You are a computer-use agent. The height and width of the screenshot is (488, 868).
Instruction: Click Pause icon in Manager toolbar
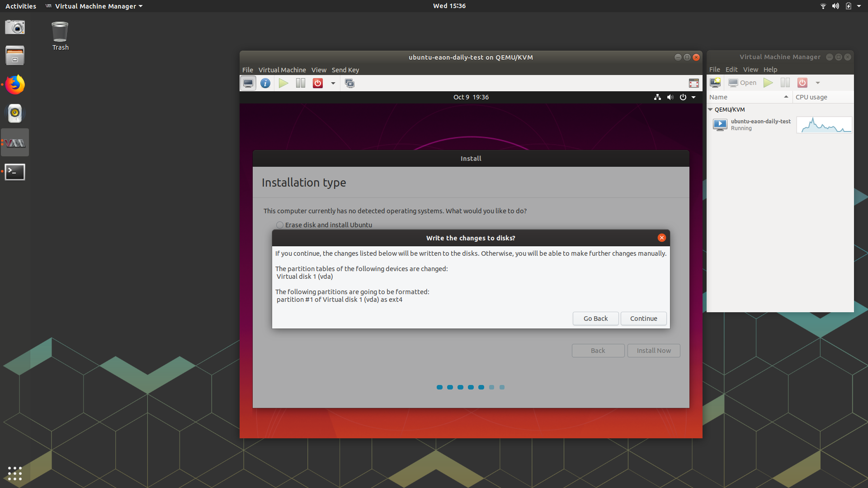coord(785,83)
